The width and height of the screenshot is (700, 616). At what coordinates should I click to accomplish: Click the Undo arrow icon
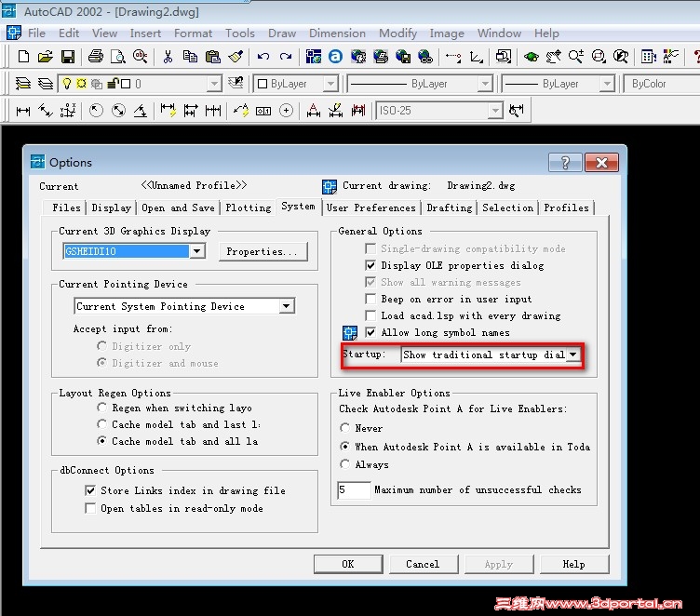[263, 57]
